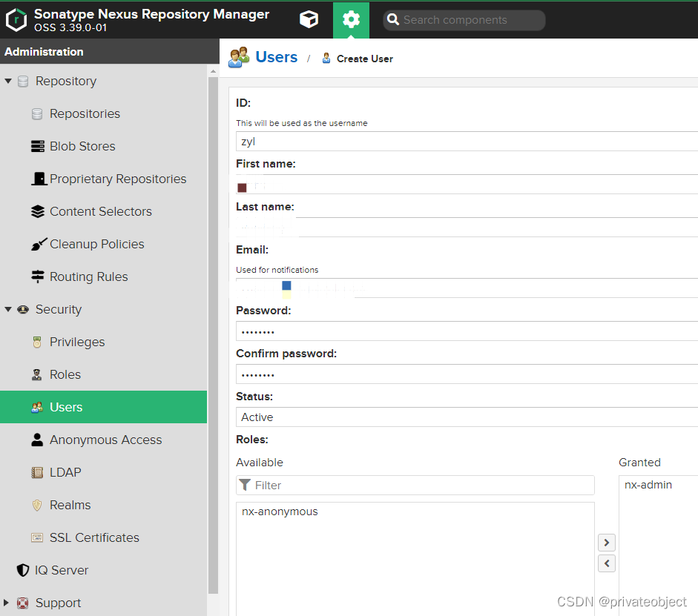Image resolution: width=698 pixels, height=616 pixels.
Task: Click the Roles person icon
Action: pos(37,374)
